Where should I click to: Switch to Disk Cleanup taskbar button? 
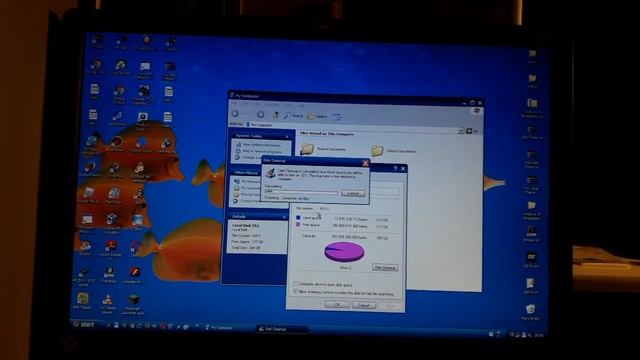tap(282, 329)
